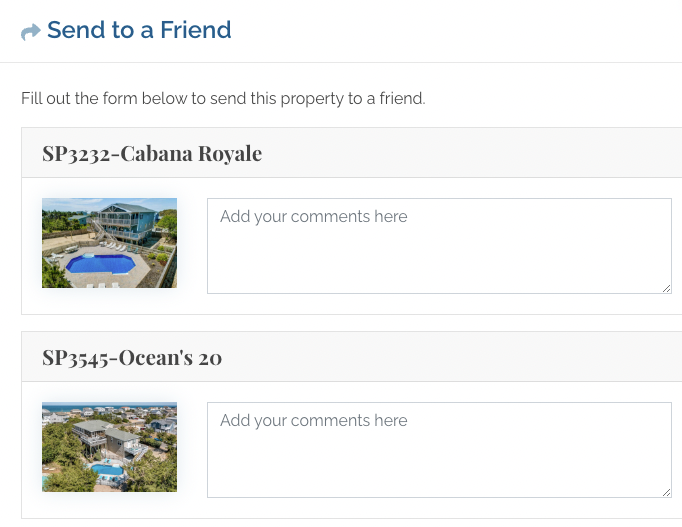Grab the resize handle of Cabana Royale comment box
This screenshot has height=527, width=682.
(x=666, y=288)
